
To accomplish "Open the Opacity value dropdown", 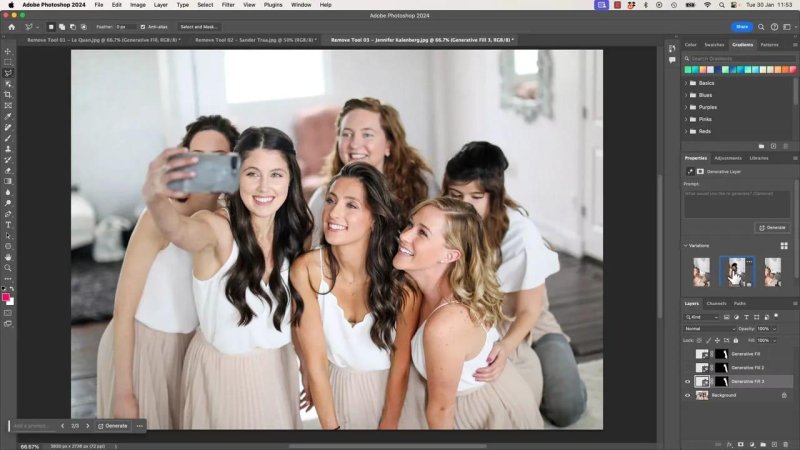I will click(774, 329).
